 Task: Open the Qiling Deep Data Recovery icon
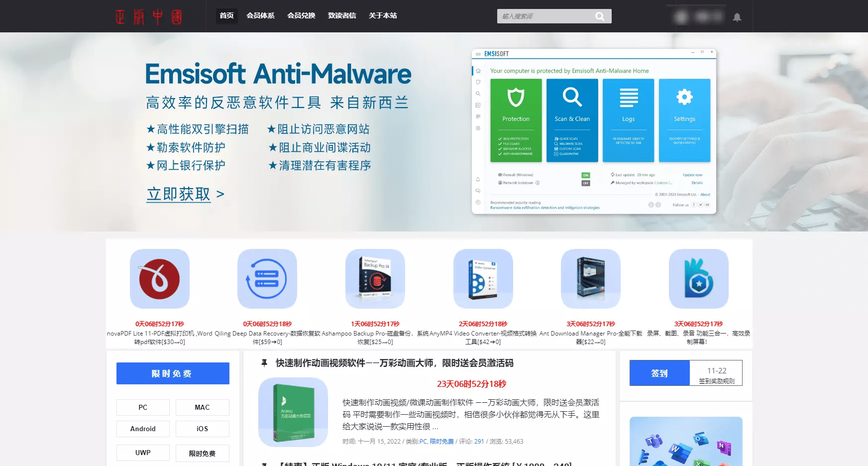pos(267,279)
